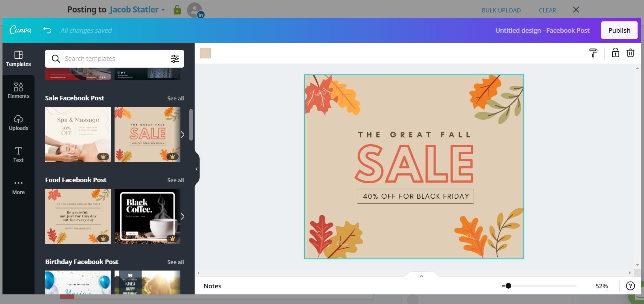644x304 pixels.
Task: Open the Templates tab in the sidebar
Action: point(19,59)
